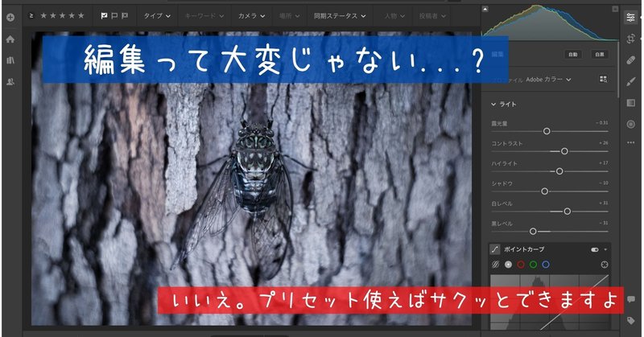Toggle the picked flag filter
The width and height of the screenshot is (644, 337).
click(104, 15)
